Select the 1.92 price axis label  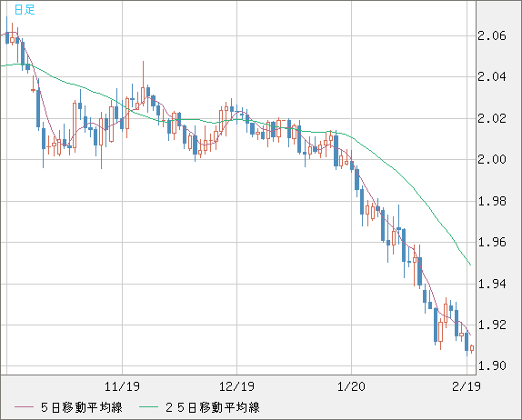492,325
